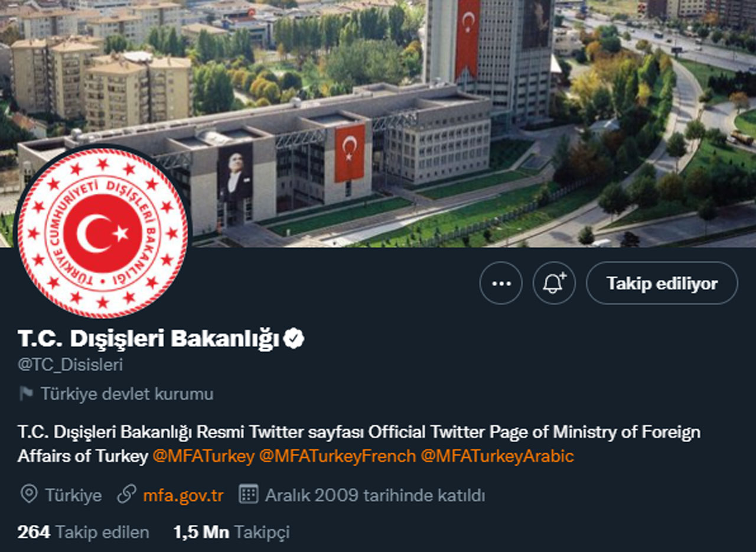The height and width of the screenshot is (552, 756).
Task: Click the calendar icon by join date
Action: point(249,495)
